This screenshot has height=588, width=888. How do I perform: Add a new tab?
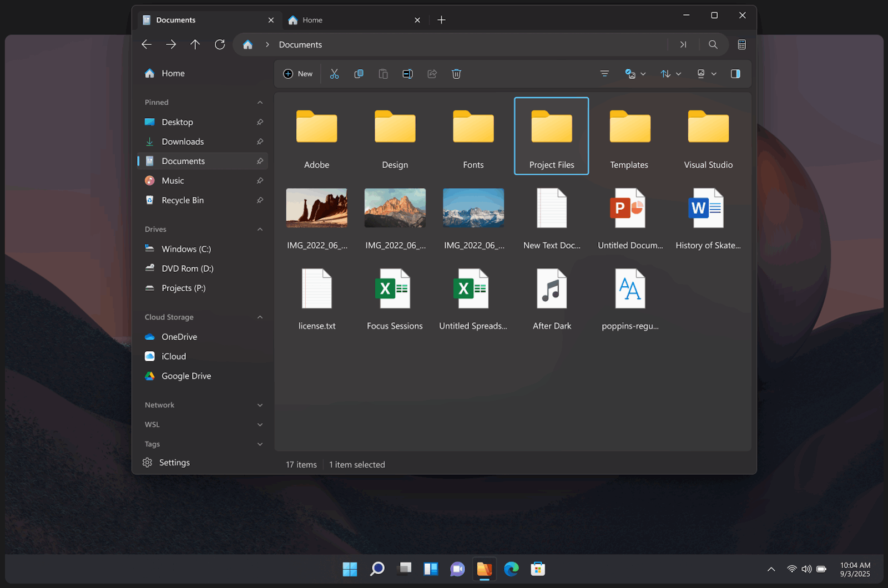441,20
